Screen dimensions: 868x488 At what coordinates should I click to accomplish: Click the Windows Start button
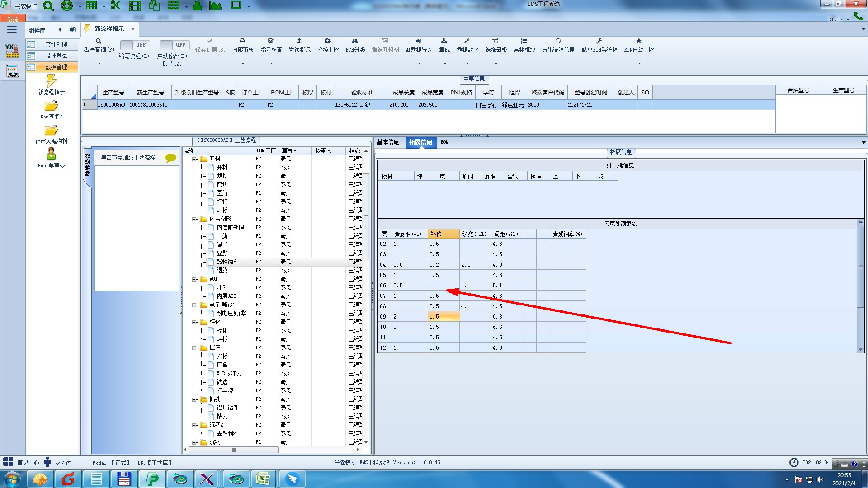[12, 479]
